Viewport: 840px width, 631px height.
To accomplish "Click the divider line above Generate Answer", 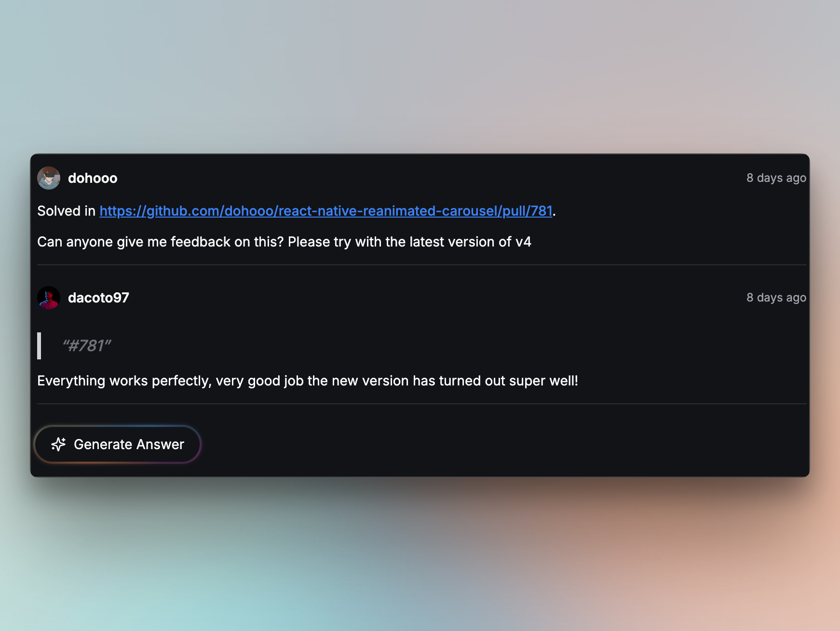I will coord(421,404).
